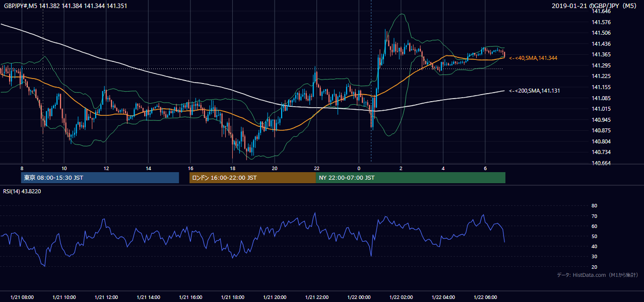
Task: Click price axis value 141.576
Action: pyautogui.click(x=601, y=22)
